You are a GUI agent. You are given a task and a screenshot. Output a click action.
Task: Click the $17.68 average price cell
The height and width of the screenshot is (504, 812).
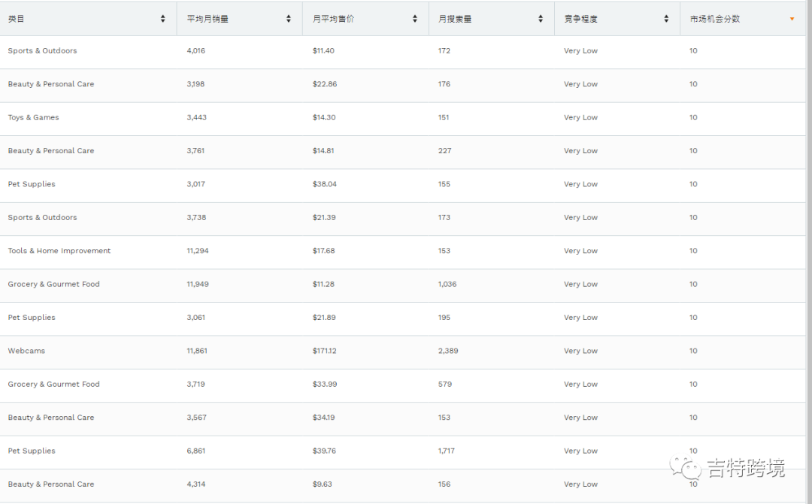click(x=323, y=251)
